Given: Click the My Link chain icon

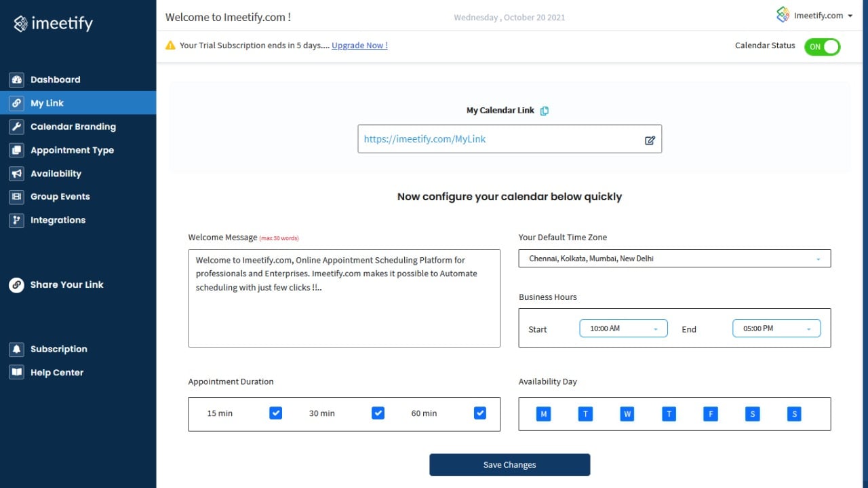Looking at the screenshot, I should click(16, 103).
